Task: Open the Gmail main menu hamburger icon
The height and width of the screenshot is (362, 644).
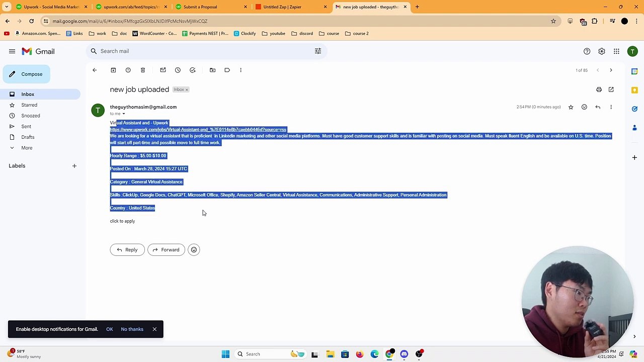Action: (x=12, y=51)
